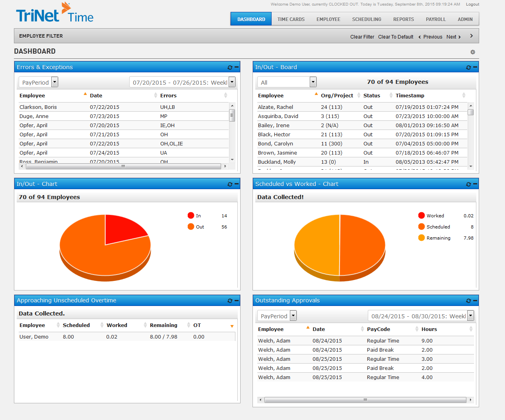Image resolution: width=505 pixels, height=420 pixels.
Task: Refresh the Scheduled vs Worked chart
Action: [x=468, y=184]
